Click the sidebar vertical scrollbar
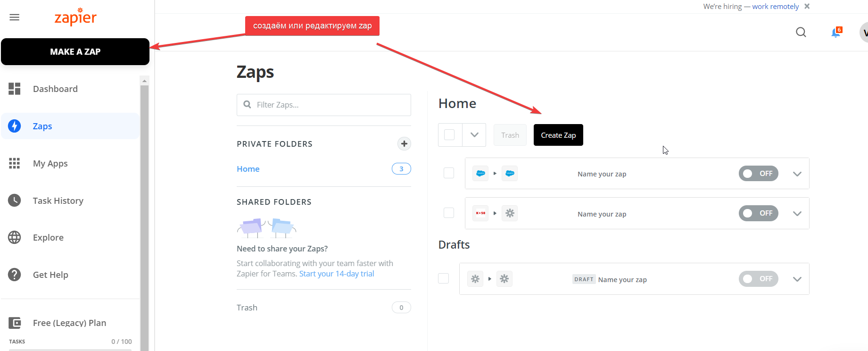868x351 pixels. pos(144,217)
